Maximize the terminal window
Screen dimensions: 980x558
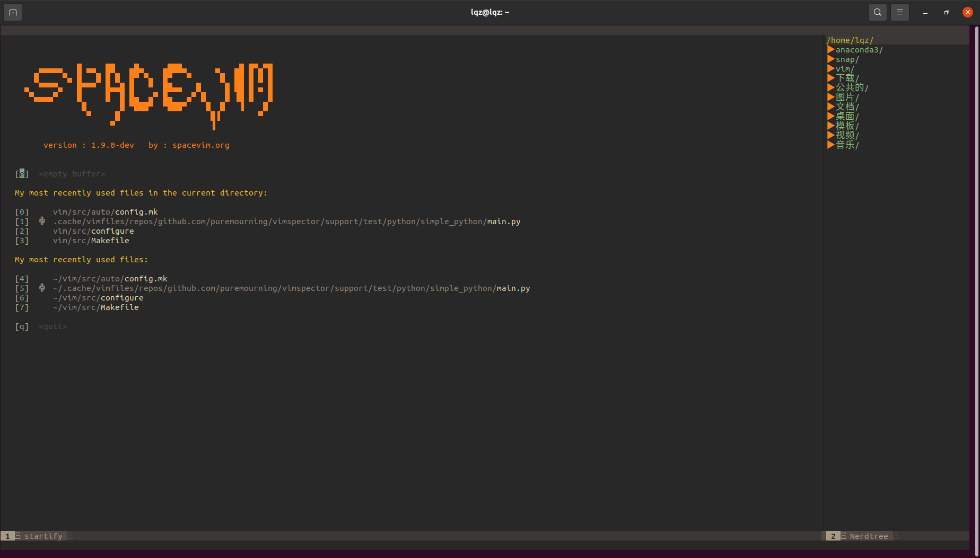tap(946, 12)
